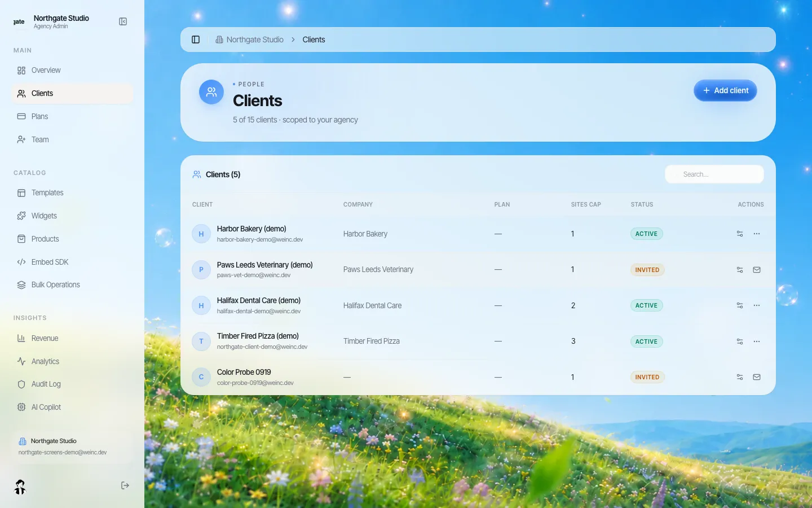Screen dimensions: 812x508
Task: Collapse sidebar using the panel icon beside Northgate Studio
Action: [123, 21]
